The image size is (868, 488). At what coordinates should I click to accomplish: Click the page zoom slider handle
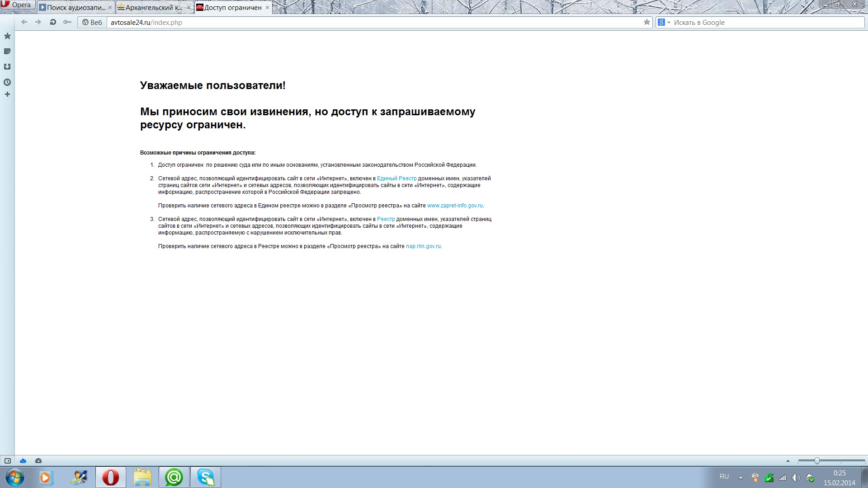point(817,461)
